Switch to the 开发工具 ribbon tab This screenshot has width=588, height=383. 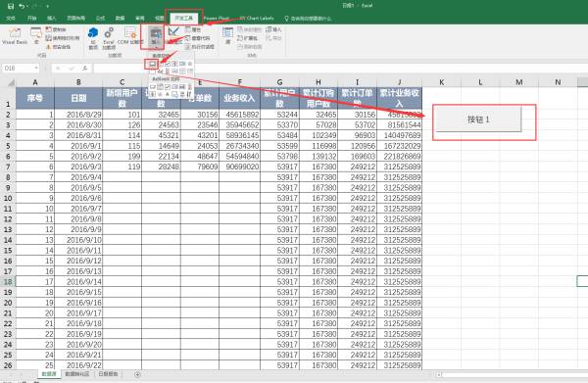click(184, 18)
